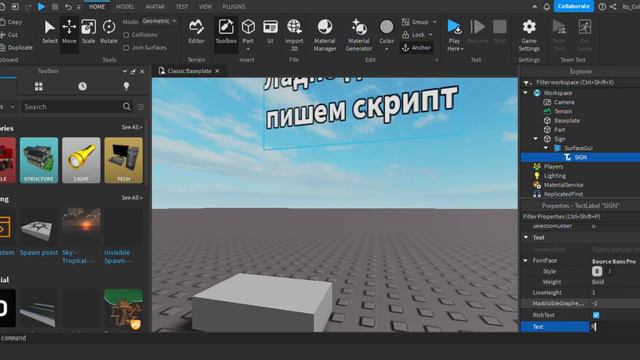This screenshot has width=640, height=360.
Task: Open the Mode Geometric dropdown
Action: point(159,21)
